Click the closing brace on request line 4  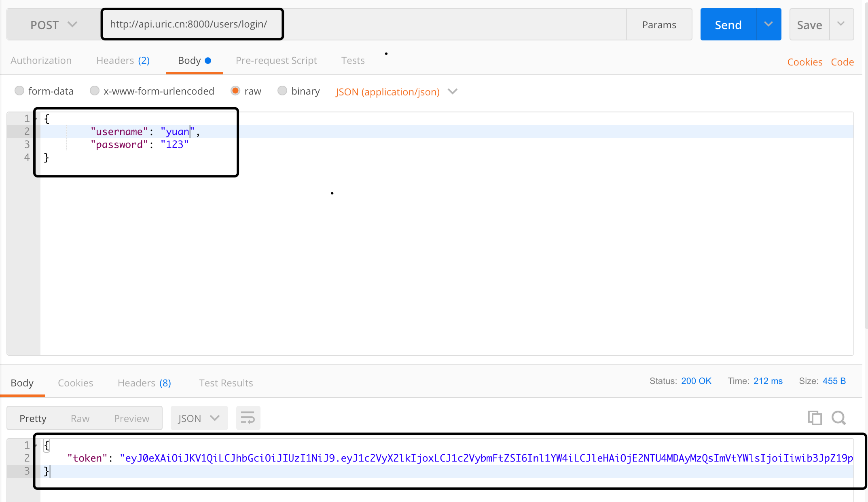[46, 158]
